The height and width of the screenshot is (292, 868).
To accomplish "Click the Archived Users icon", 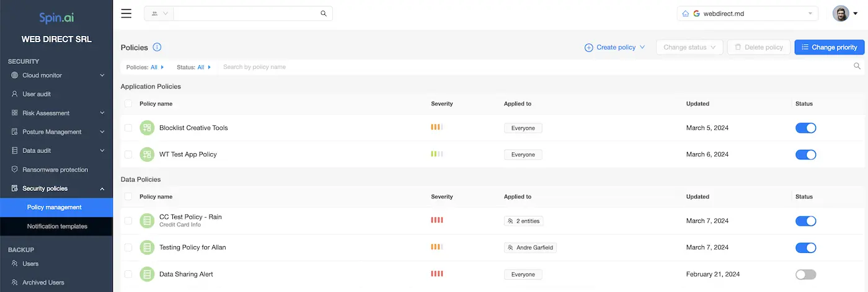I will coord(15,283).
